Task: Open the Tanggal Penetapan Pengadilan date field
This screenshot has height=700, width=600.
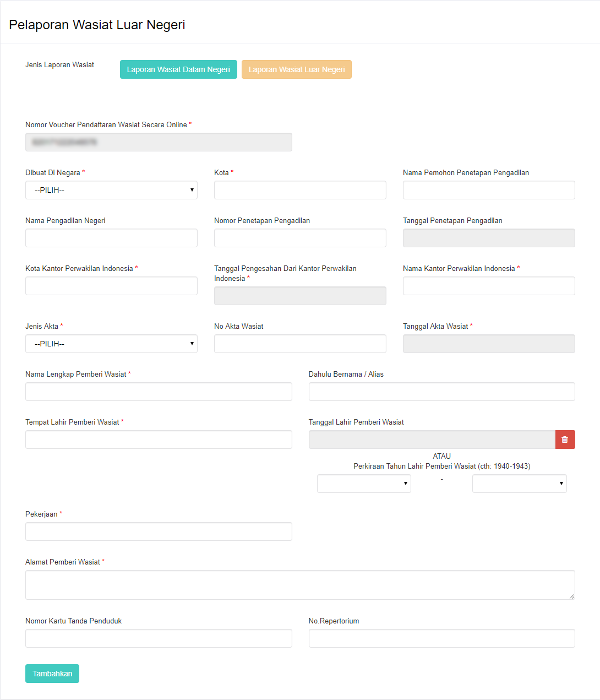Action: (489, 238)
